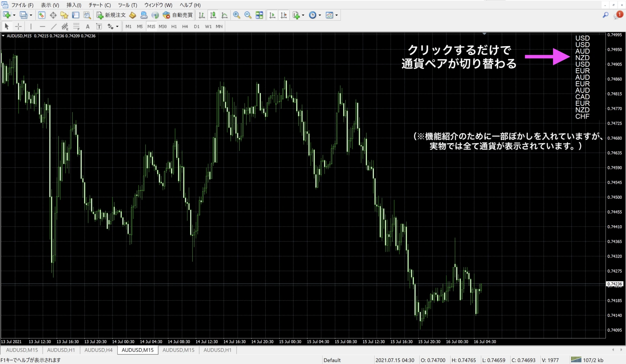Toggle chart auto scroll icon
This screenshot has height=364, width=626.
coord(272,15)
